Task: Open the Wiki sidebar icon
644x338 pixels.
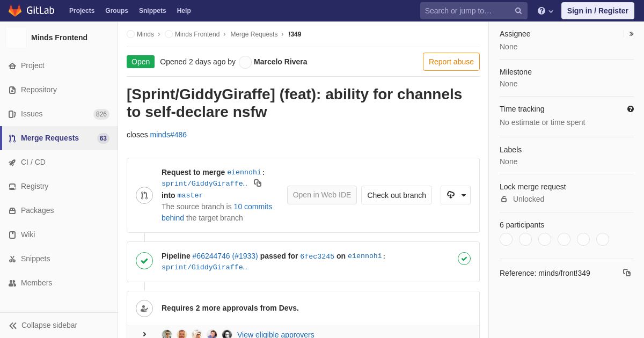Action: point(12,234)
